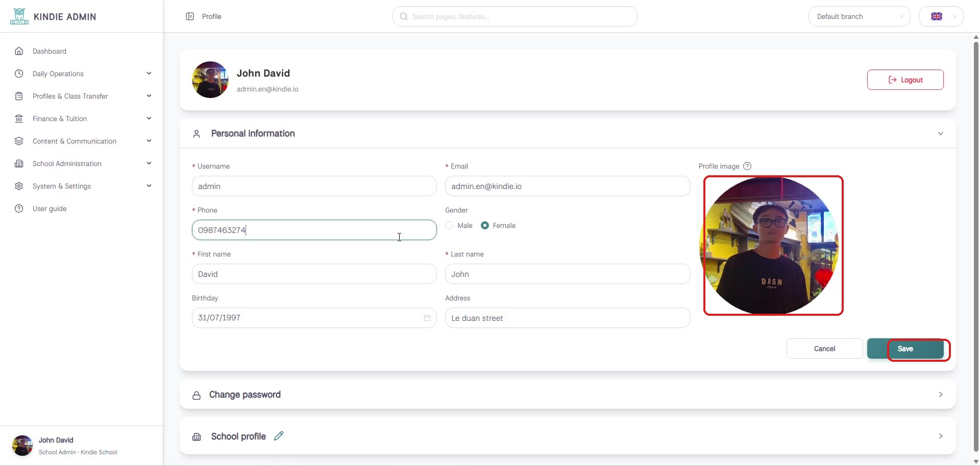Collapse the Personal information section chevron
980x466 pixels.
(x=941, y=134)
